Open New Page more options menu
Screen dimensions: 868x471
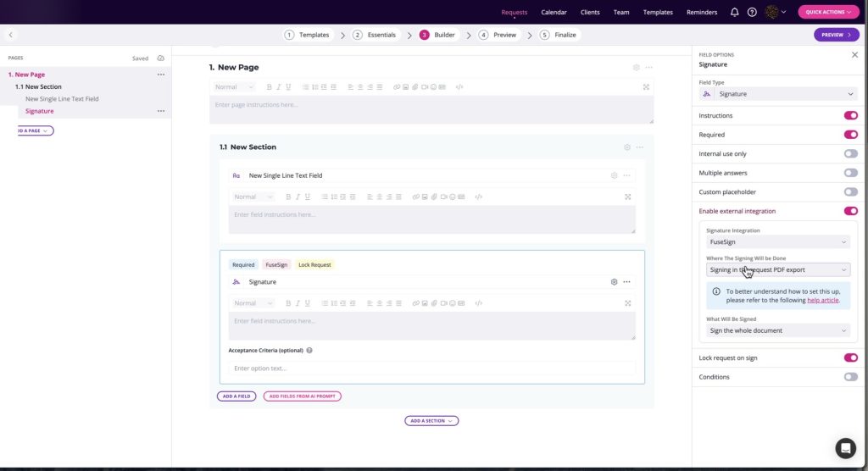point(648,68)
